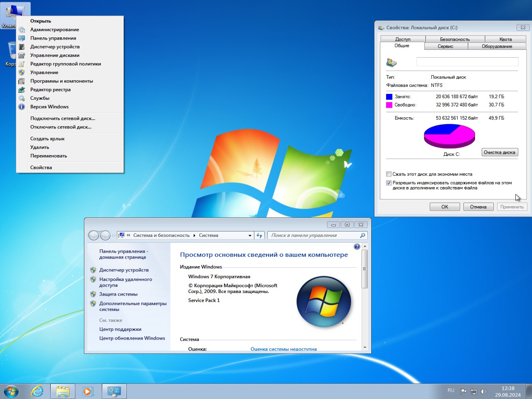Go to Панель управления - домашняя страница

[x=123, y=254]
